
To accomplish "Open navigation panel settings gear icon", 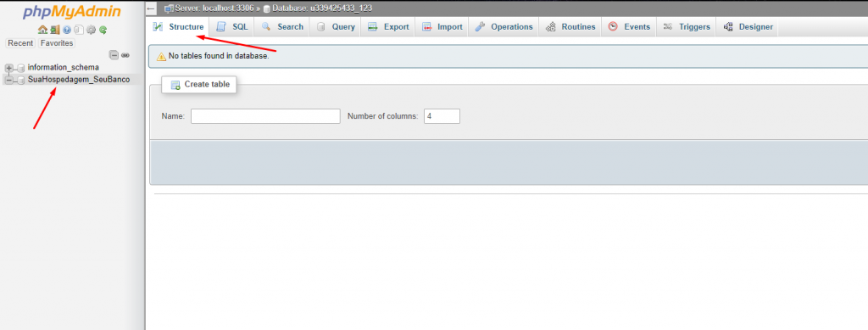I will (x=91, y=30).
